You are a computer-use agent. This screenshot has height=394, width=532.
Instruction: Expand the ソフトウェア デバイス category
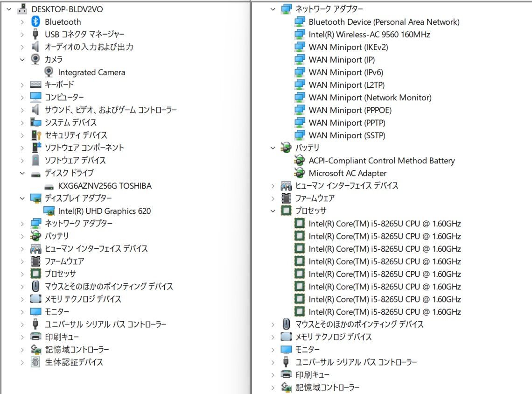[x=22, y=161]
